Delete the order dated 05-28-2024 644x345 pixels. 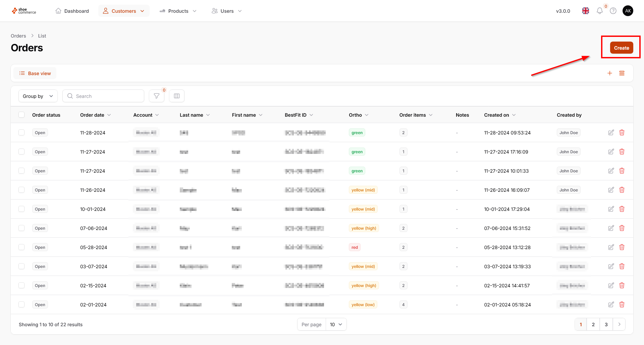point(622,247)
